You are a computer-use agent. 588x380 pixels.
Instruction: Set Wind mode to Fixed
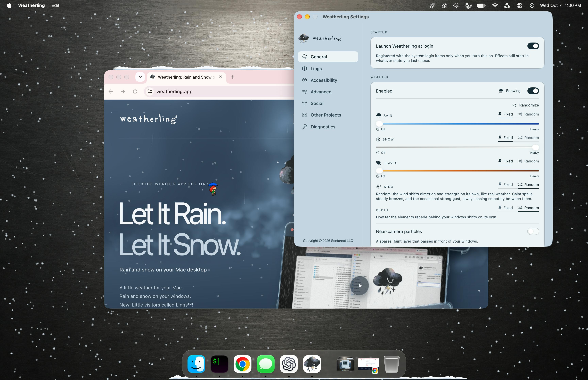pos(505,185)
